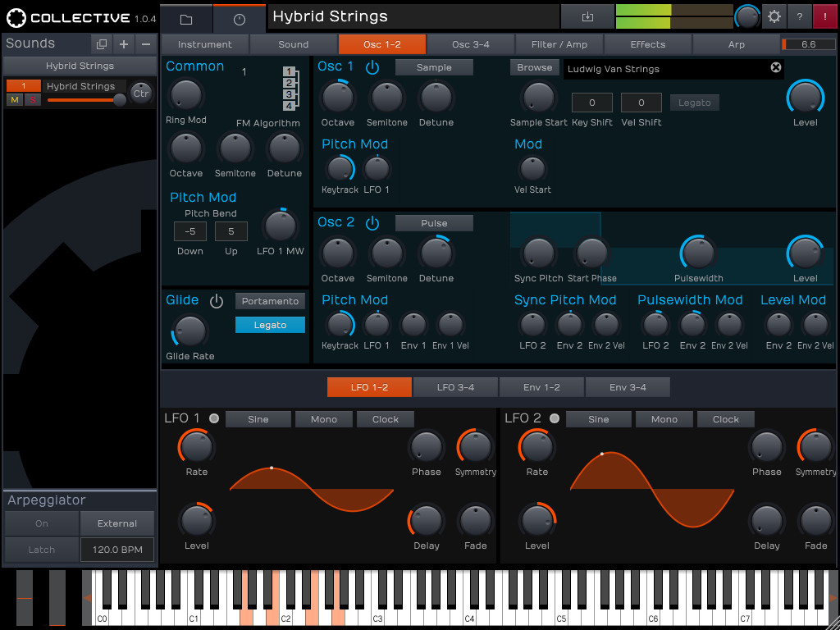This screenshot has width=840, height=630.
Task: Open LFO 2 Sine waveform dropdown
Action: coord(598,419)
